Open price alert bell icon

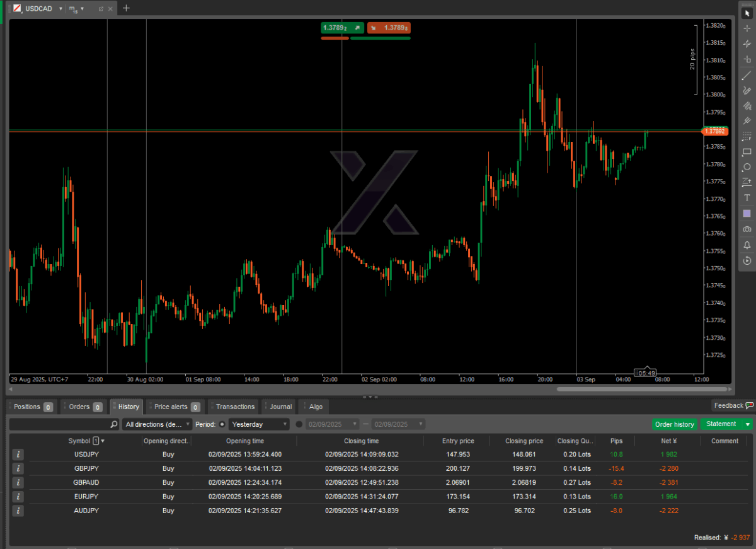pos(747,245)
